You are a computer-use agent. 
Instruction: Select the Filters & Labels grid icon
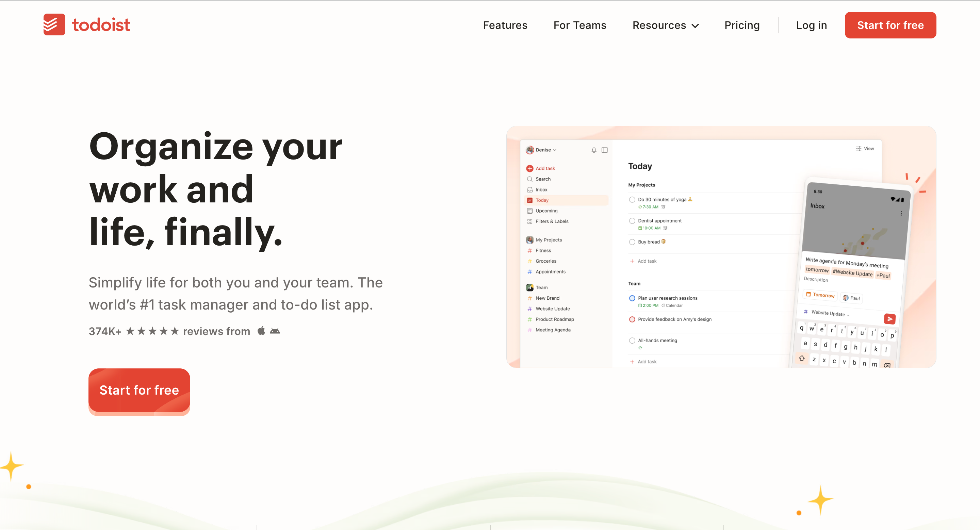[x=529, y=221]
